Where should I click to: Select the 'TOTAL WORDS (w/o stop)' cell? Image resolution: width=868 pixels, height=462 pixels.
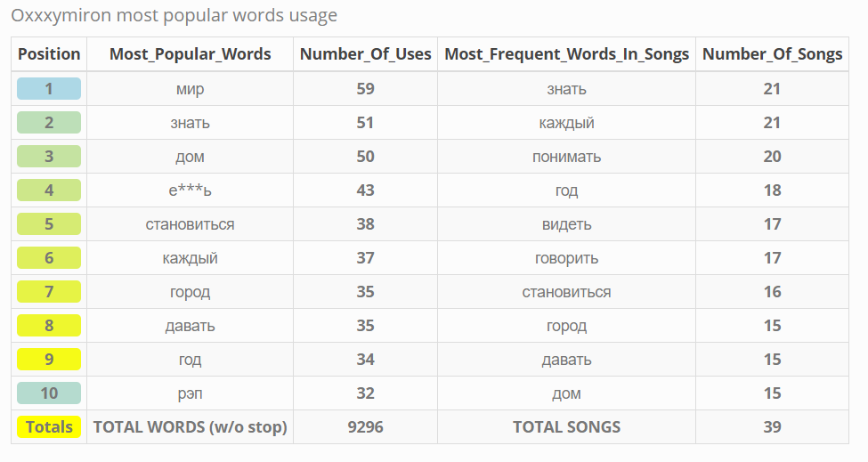(x=190, y=427)
